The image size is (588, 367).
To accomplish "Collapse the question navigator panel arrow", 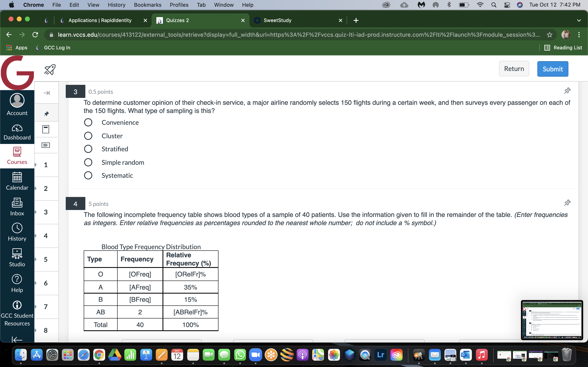I will (x=46, y=93).
